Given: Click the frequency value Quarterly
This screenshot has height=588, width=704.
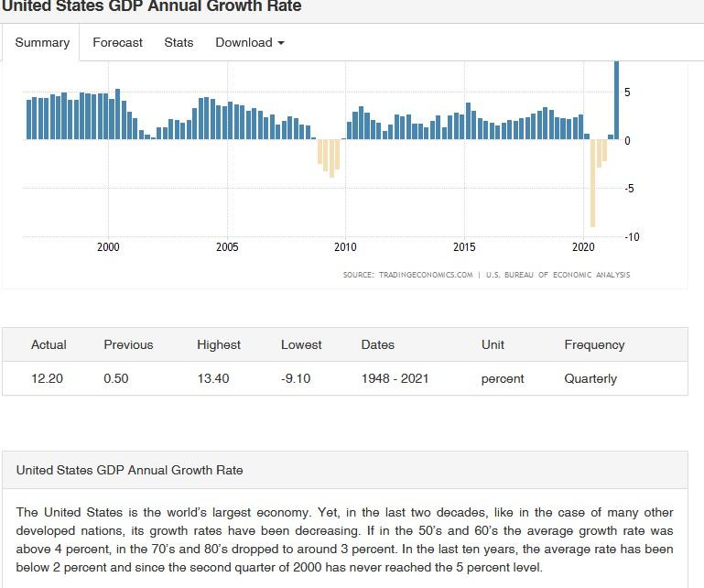Looking at the screenshot, I should point(590,378).
